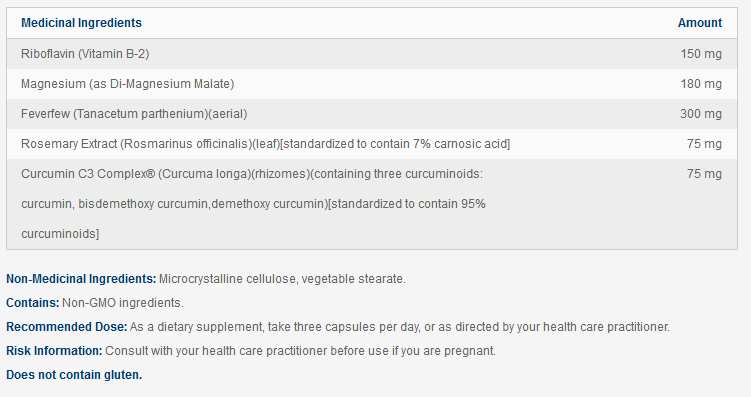Viewport: 751px width, 397px height.
Task: Click the Microcrystalline cellulose, vegetable stearate text
Action: [282, 279]
